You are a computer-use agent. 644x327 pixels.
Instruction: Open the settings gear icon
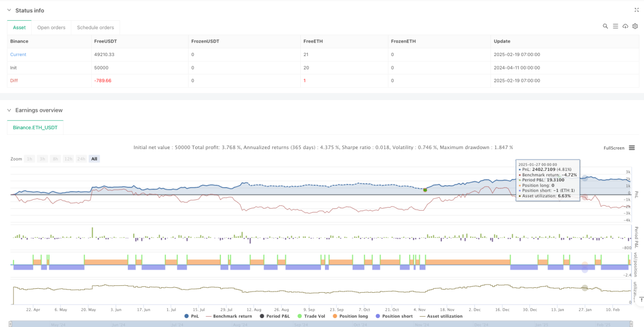(x=635, y=26)
